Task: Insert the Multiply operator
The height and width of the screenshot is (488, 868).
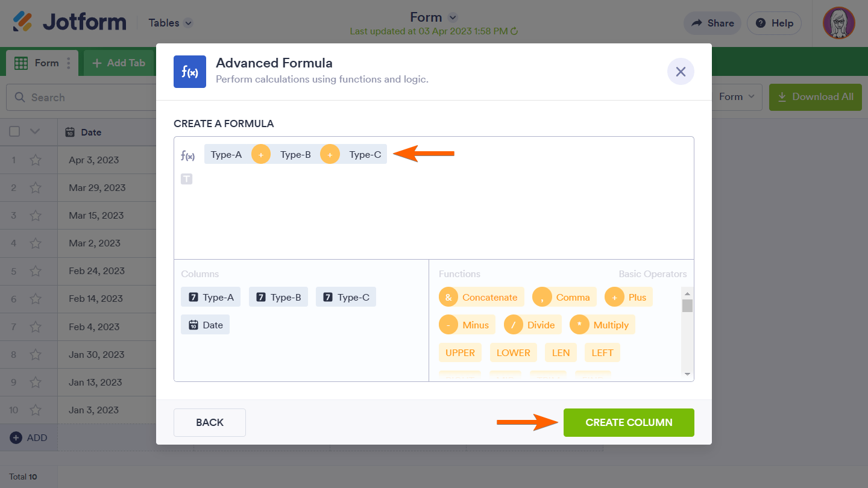Action: (602, 325)
